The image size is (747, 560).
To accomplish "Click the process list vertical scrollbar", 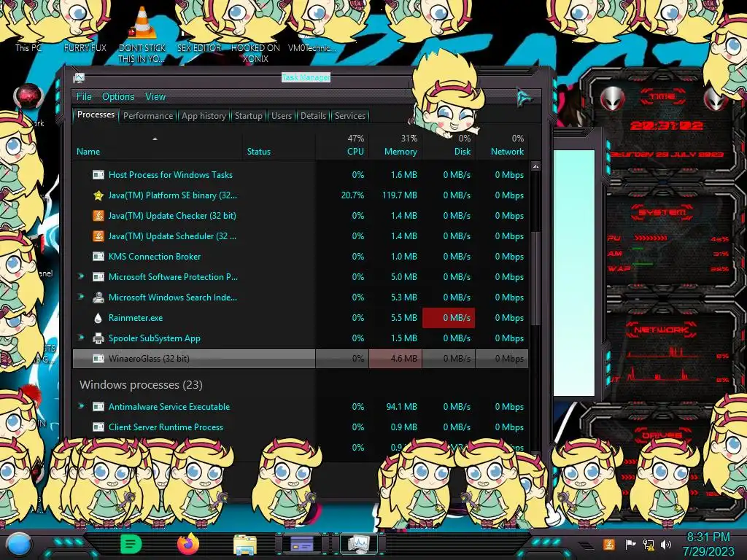I will [x=536, y=279].
